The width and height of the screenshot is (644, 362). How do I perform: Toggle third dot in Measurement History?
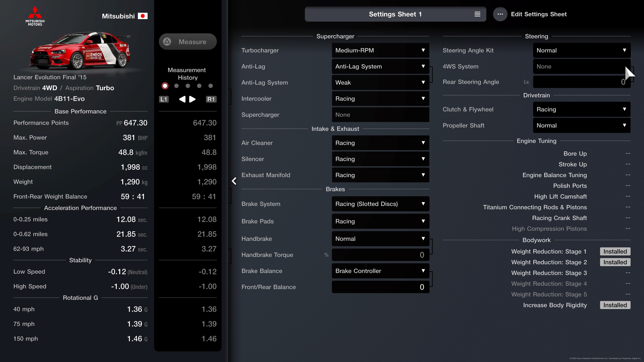point(187,86)
